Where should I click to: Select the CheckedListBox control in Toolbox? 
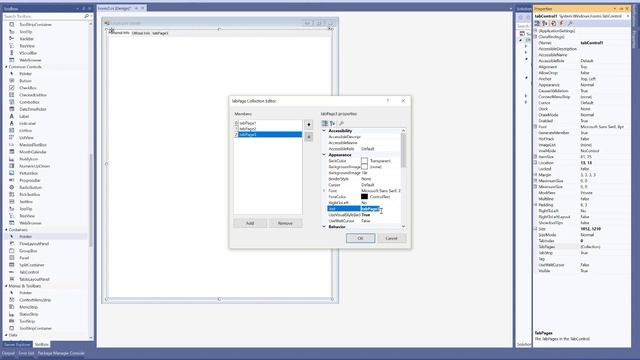tap(33, 95)
